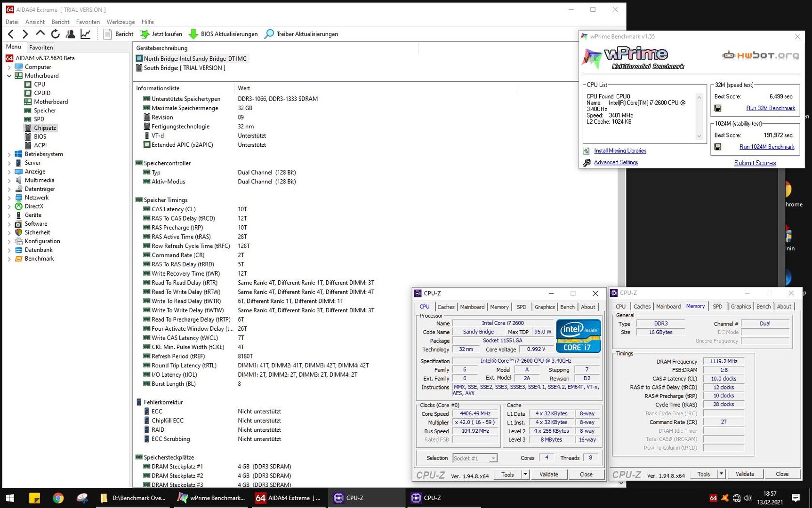Click the Wert column header
Image resolution: width=812 pixels, height=508 pixels.
376,88
